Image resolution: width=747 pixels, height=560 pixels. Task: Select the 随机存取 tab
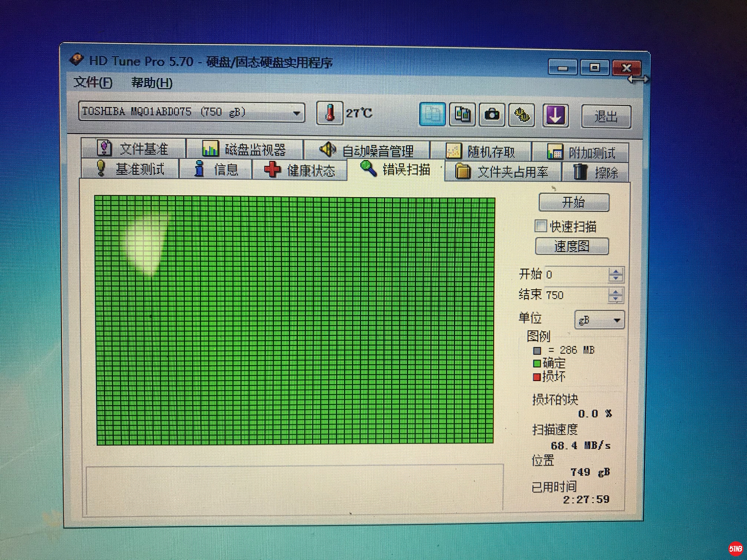[481, 152]
